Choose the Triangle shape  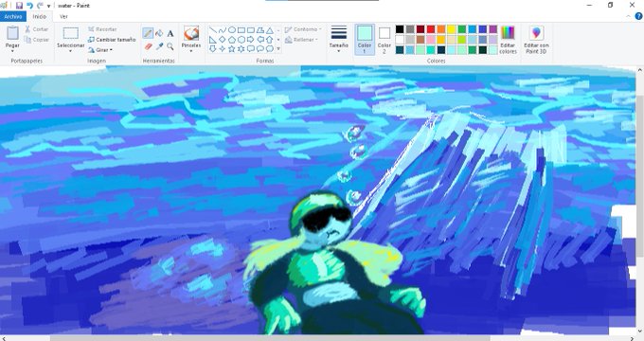point(269,30)
